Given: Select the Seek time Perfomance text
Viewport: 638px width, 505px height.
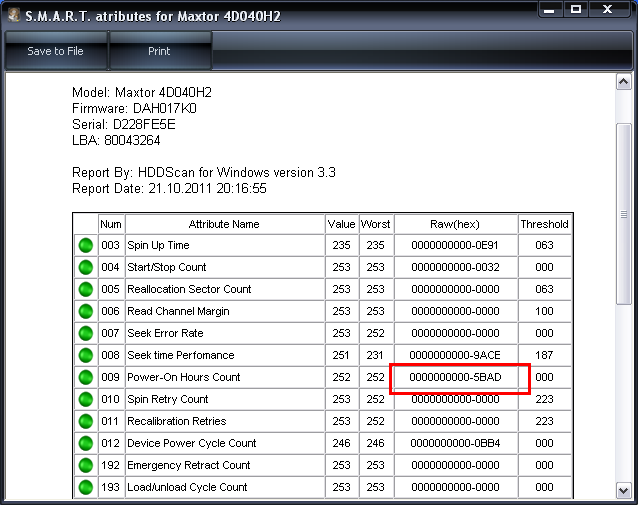Looking at the screenshot, I should pos(181,355).
